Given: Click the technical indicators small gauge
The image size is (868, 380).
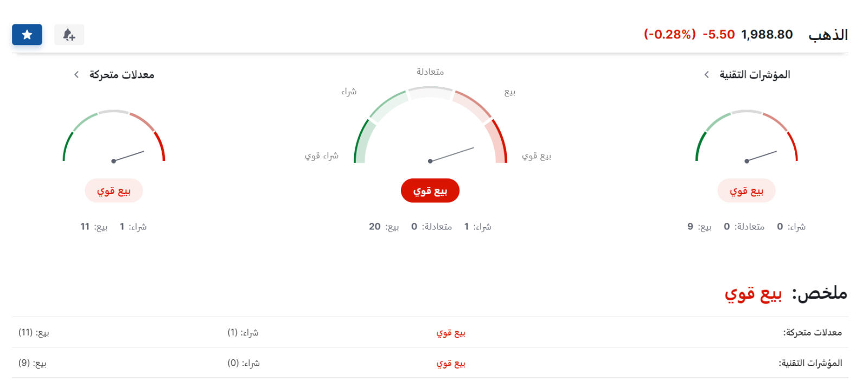Looking at the screenshot, I should (746, 136).
